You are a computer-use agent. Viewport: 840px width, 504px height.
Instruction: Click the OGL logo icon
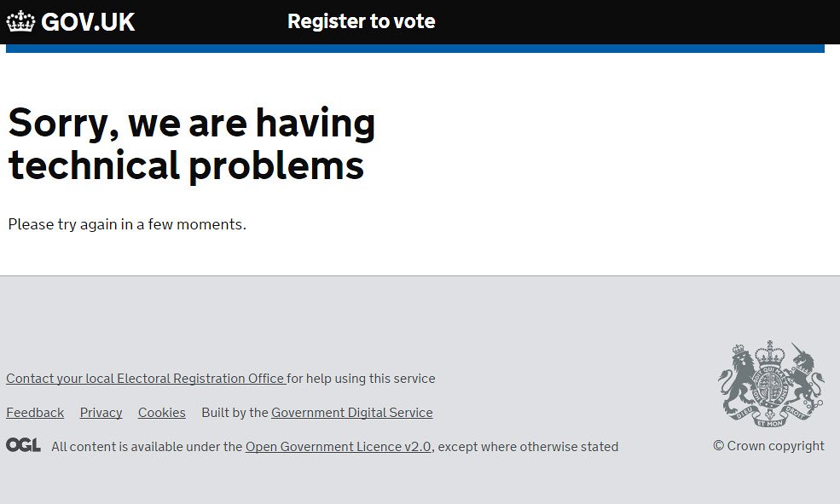pos(23,445)
